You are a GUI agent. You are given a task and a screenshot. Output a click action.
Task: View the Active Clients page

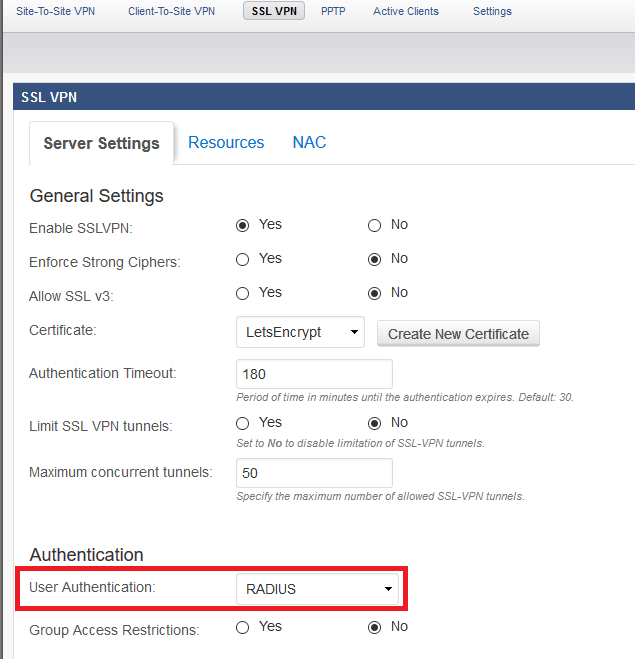click(405, 11)
